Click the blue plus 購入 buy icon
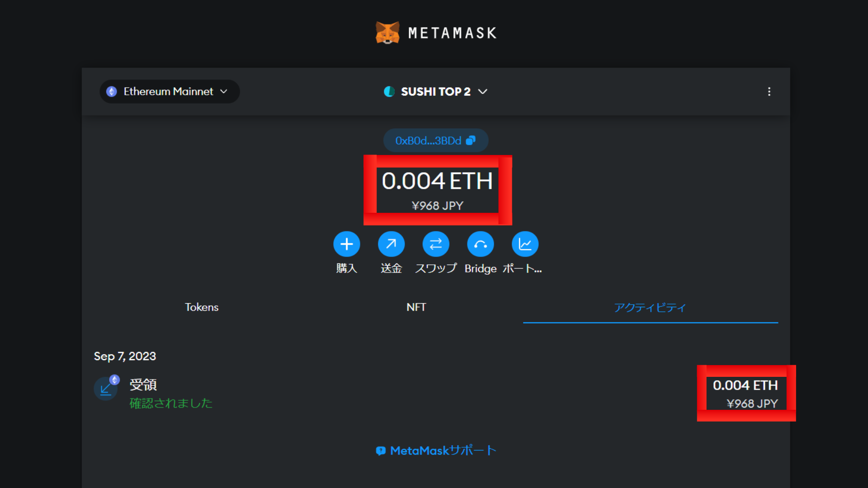The height and width of the screenshot is (488, 868). [347, 244]
